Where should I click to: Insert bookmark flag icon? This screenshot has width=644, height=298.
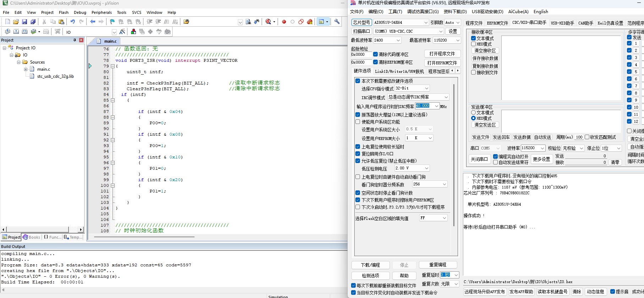coord(112,22)
